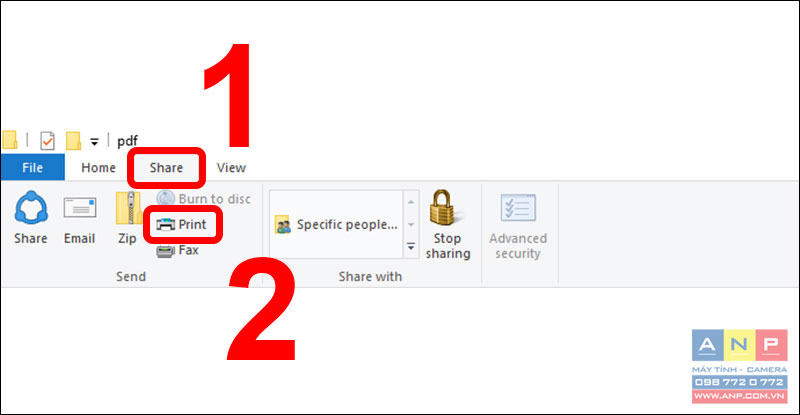The width and height of the screenshot is (800, 415).
Task: Open Customize Quick Access Toolbar dropdown arrow
Action: point(94,142)
